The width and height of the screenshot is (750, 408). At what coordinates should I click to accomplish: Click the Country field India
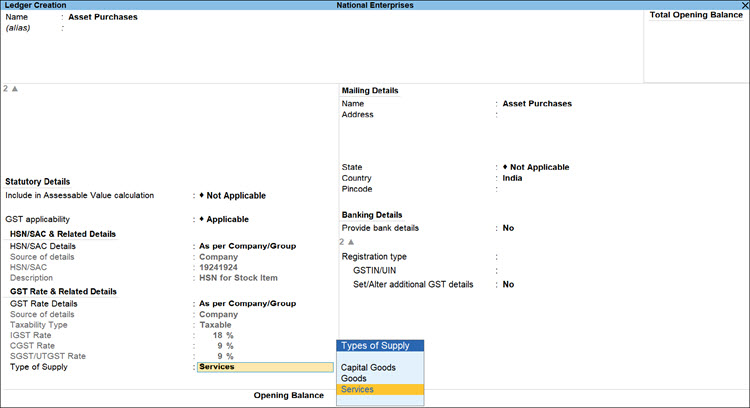tap(514, 178)
